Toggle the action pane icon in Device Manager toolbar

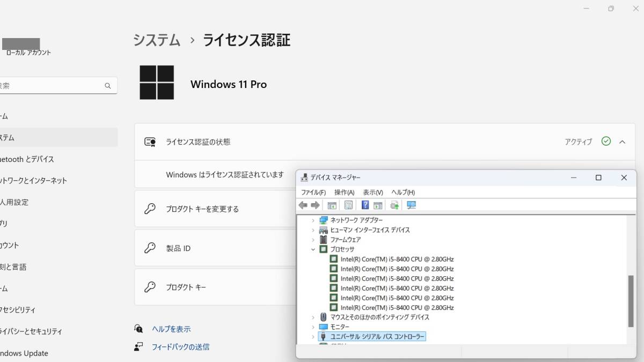point(378,205)
